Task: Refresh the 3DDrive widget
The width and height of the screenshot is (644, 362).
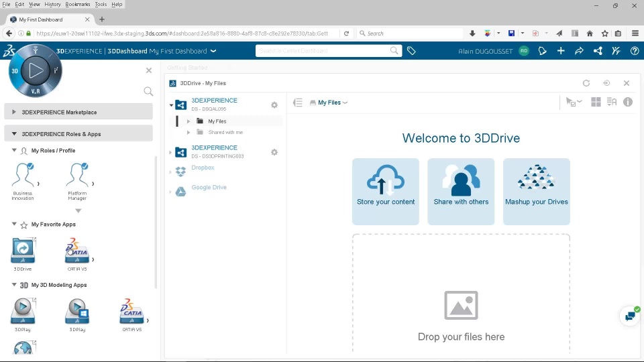Action: pos(586,83)
